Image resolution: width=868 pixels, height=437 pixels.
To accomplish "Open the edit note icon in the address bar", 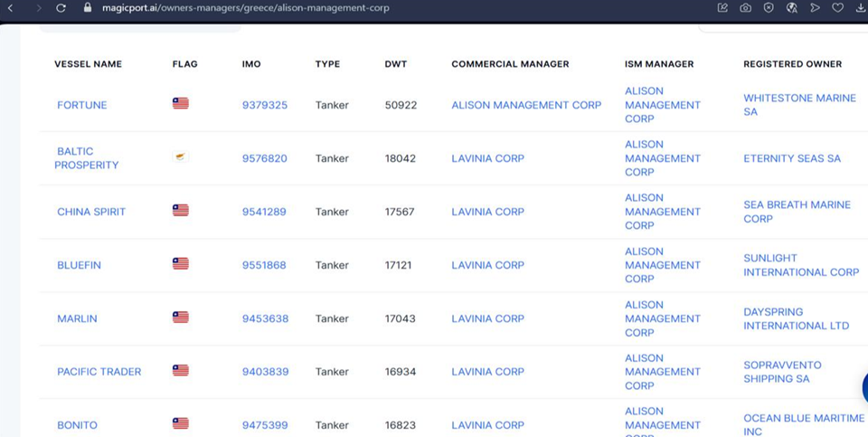I will [722, 8].
